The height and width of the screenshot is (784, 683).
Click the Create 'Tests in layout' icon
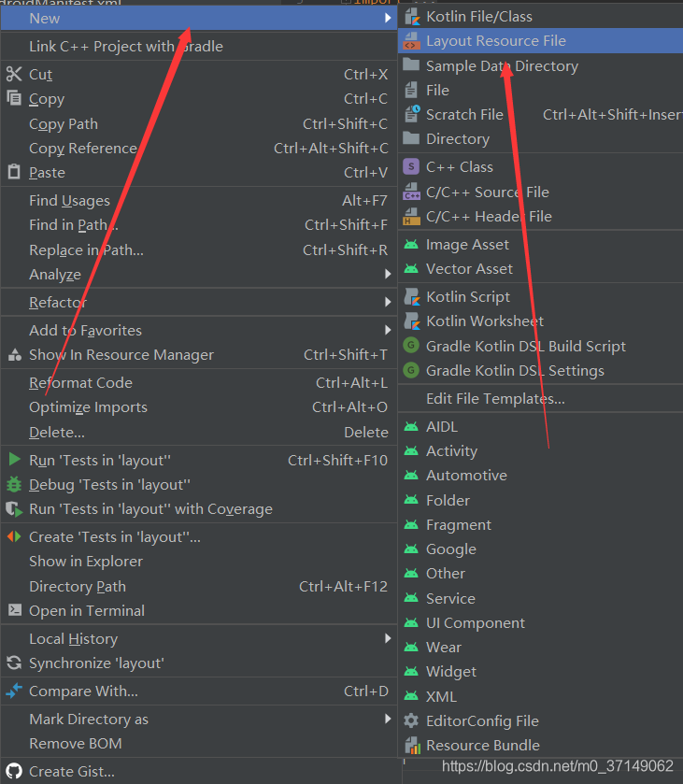(x=14, y=536)
